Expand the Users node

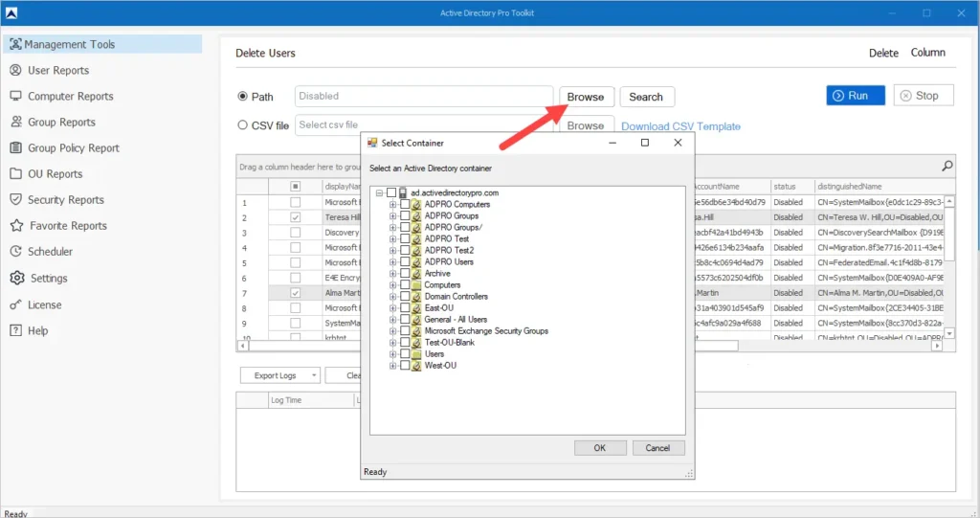click(x=392, y=354)
